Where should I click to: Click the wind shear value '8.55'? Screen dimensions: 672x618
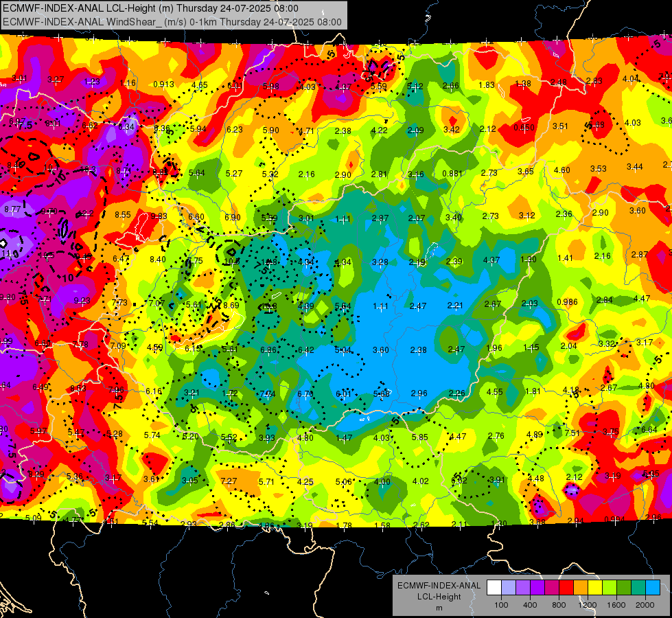(123, 214)
